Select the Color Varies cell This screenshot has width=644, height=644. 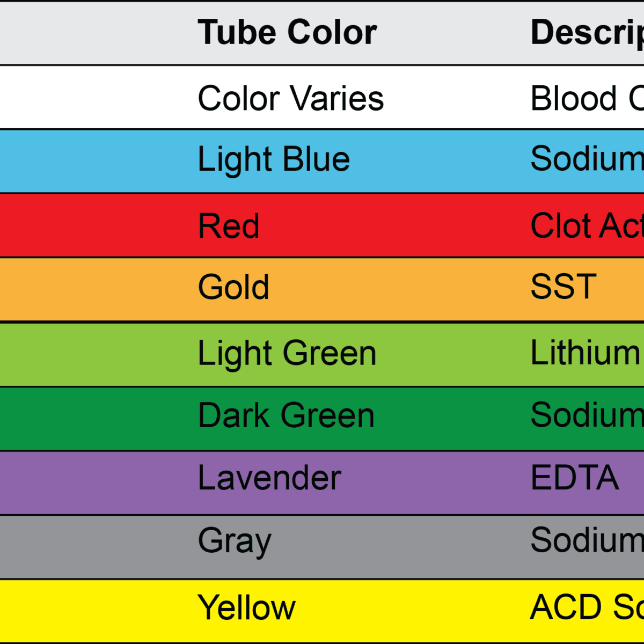290,99
